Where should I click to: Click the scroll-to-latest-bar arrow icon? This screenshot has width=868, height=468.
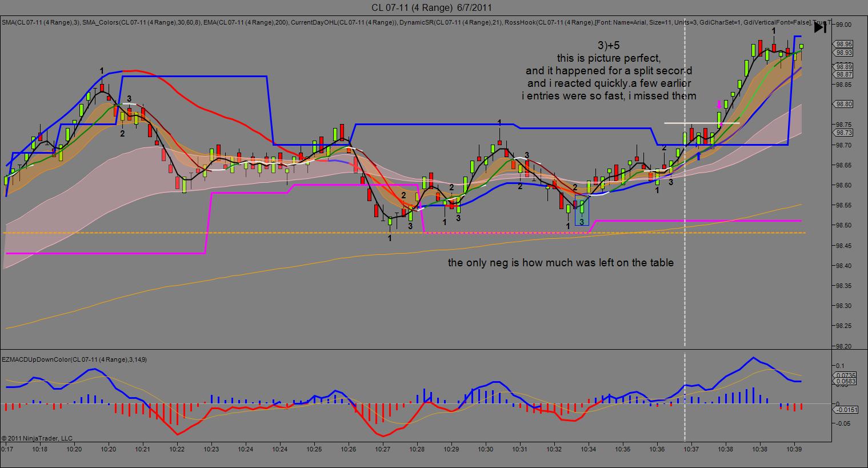pos(819,27)
